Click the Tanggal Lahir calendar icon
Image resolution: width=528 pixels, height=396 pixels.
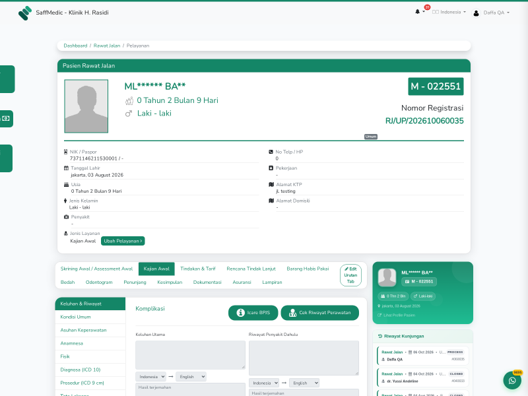pyautogui.click(x=66, y=168)
